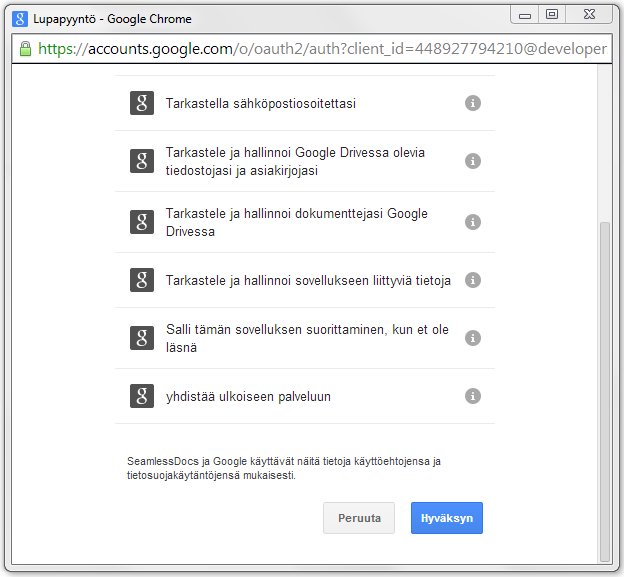Select the Tarkastella sähköpostiosoitettasi permission text
This screenshot has height=577, width=624.
coord(261,104)
